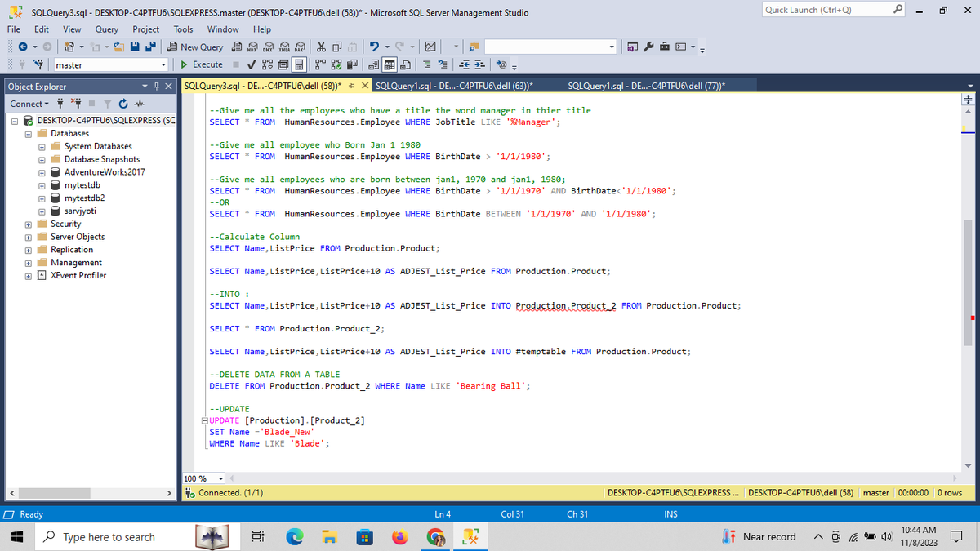This screenshot has height=551, width=980.
Task: Toggle Results to File mode
Action: click(x=406, y=64)
